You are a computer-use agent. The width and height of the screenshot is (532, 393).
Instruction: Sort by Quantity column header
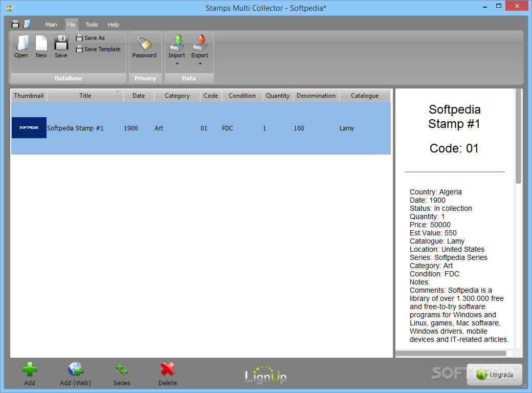(x=278, y=96)
